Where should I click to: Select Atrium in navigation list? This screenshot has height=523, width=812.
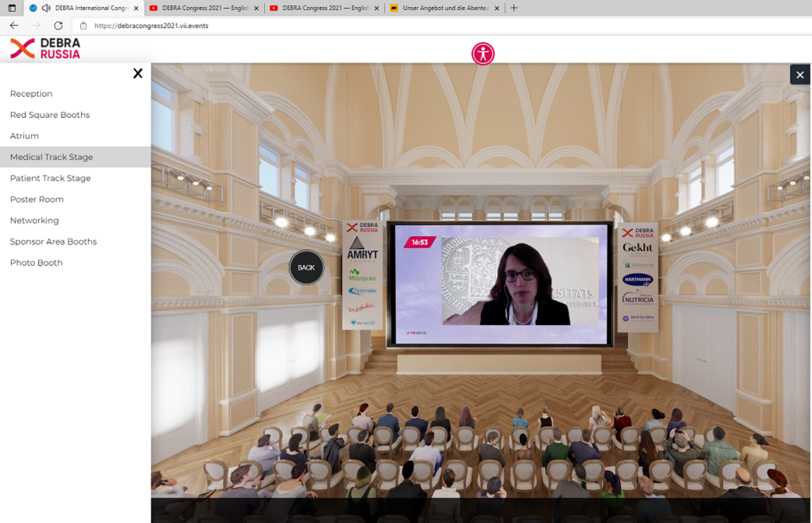[x=24, y=136]
